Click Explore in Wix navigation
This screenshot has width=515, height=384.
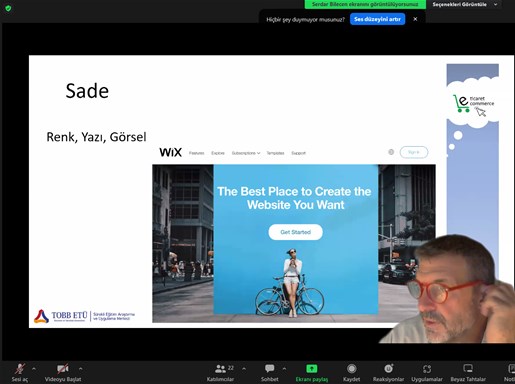(x=218, y=153)
